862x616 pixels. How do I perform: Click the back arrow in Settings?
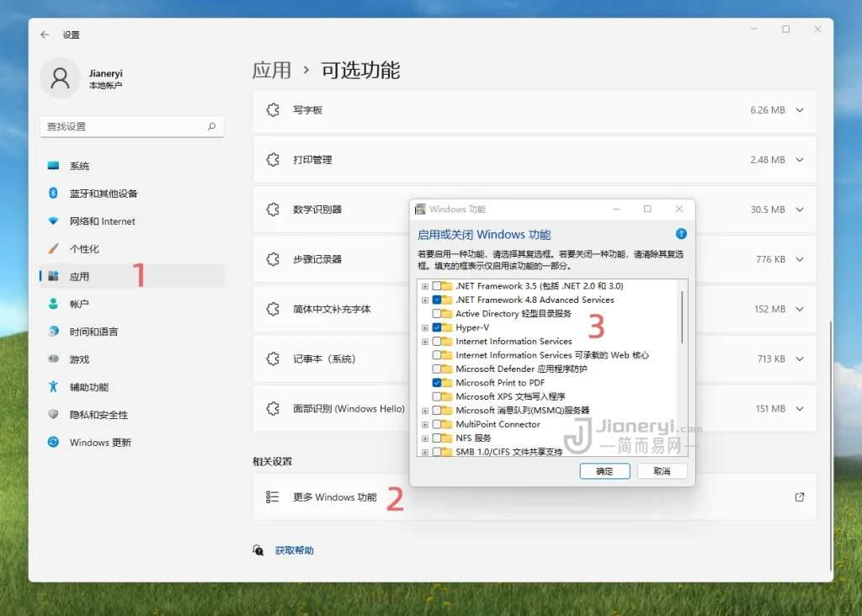[x=45, y=35]
